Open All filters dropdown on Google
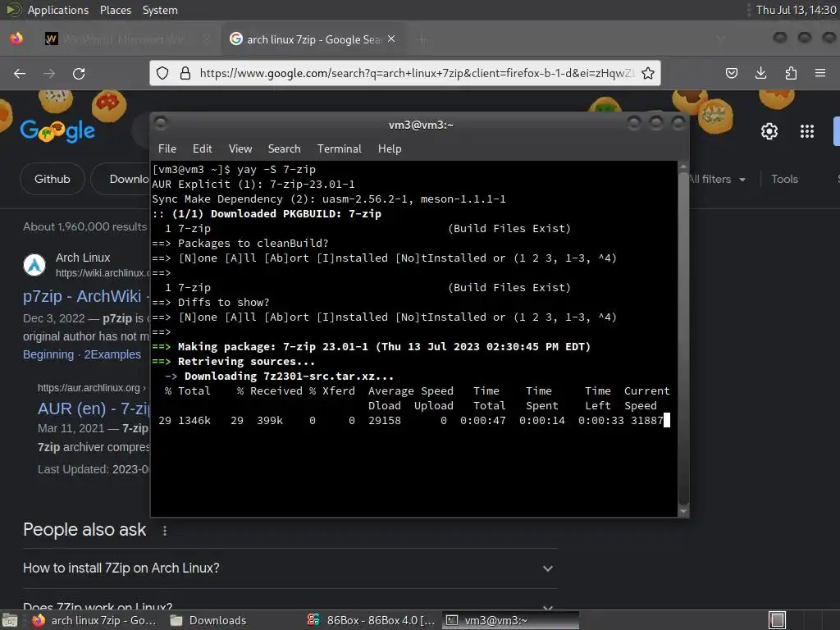 (717, 179)
